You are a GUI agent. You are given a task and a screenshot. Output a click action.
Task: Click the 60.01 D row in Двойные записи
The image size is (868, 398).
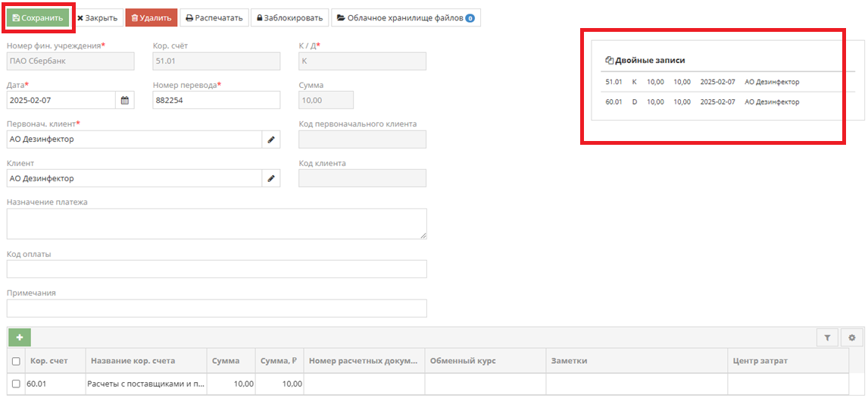(x=728, y=102)
